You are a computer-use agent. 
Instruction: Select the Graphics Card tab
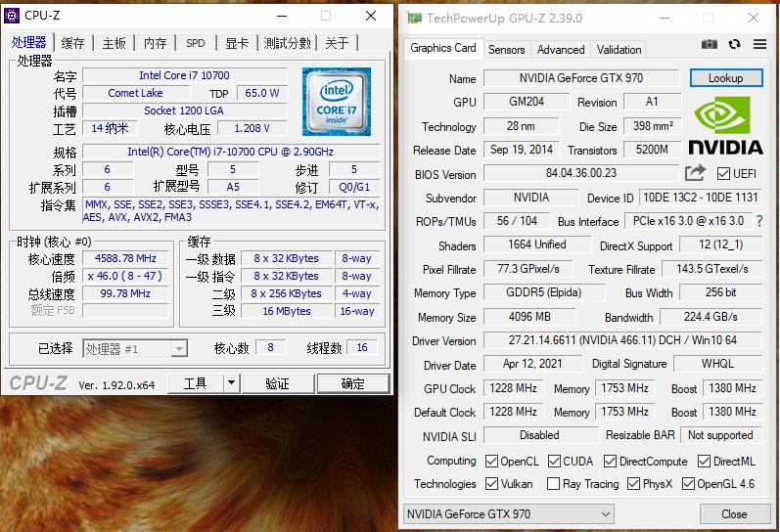443,48
